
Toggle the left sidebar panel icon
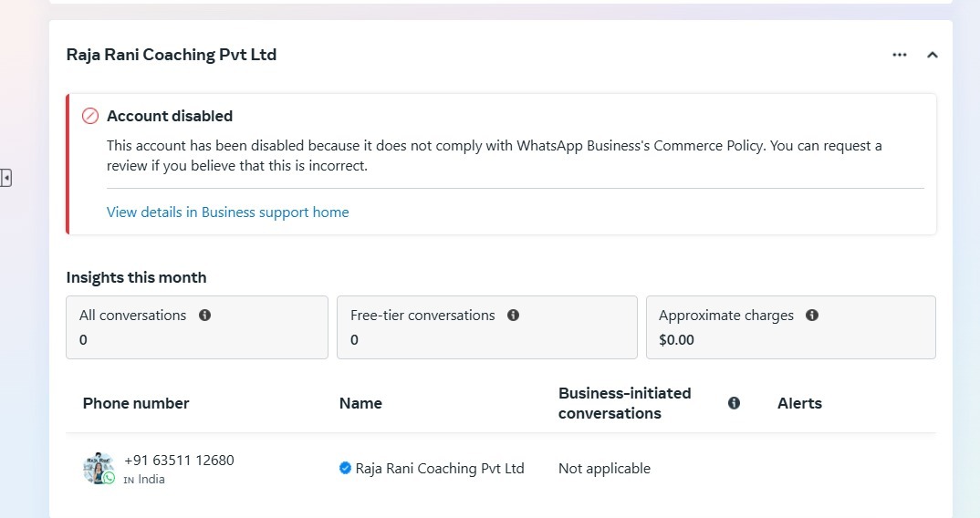click(5, 178)
